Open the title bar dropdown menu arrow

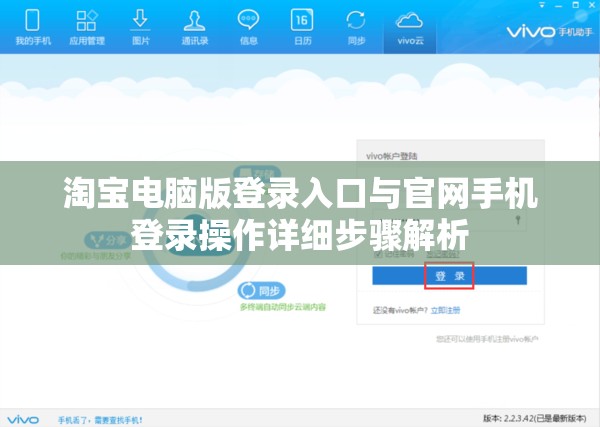click(x=542, y=5)
